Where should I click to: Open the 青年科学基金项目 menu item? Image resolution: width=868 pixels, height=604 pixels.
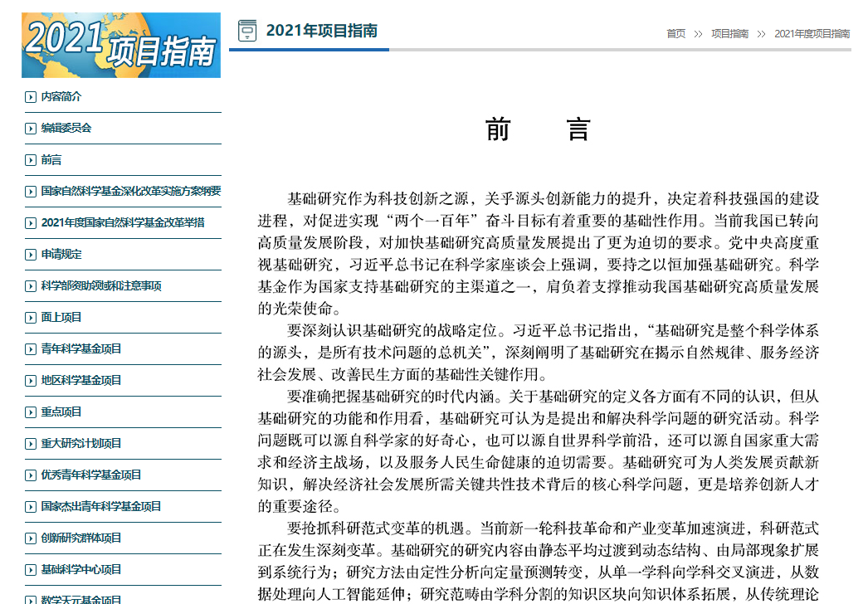pyautogui.click(x=80, y=349)
